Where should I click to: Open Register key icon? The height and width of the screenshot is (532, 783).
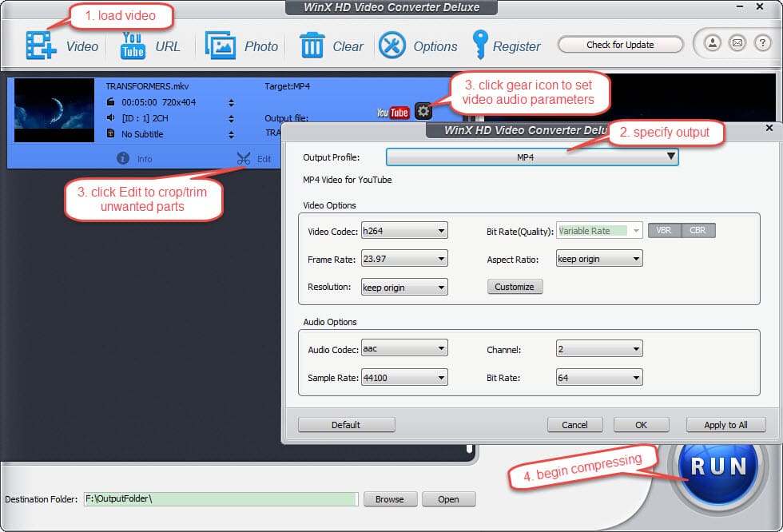(x=480, y=45)
